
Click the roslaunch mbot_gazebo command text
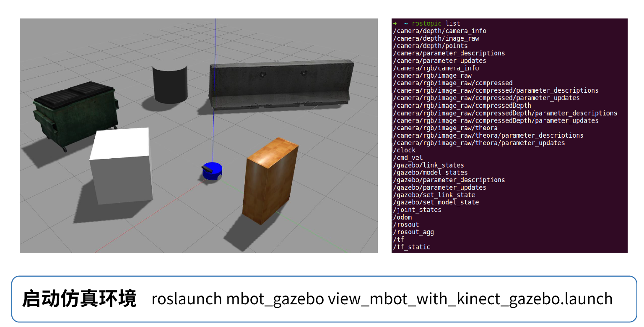pyautogui.click(x=382, y=299)
